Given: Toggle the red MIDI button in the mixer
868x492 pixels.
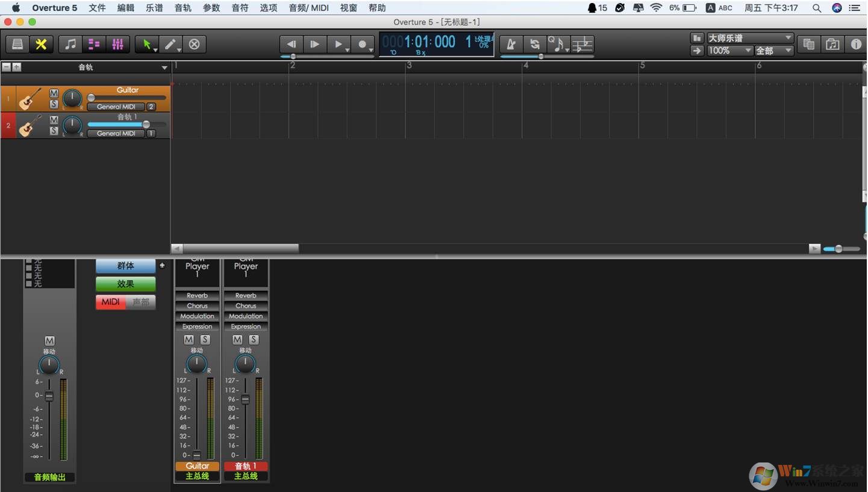Looking at the screenshot, I should click(110, 302).
